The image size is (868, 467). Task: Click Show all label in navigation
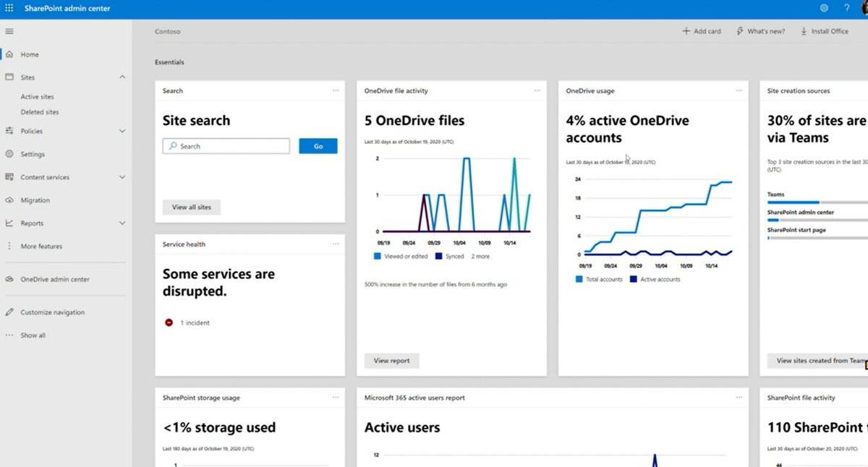[33, 335]
